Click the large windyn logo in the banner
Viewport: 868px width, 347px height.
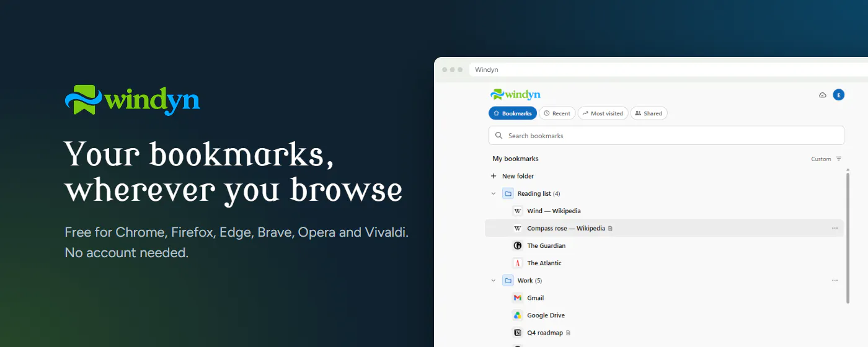[x=133, y=100]
